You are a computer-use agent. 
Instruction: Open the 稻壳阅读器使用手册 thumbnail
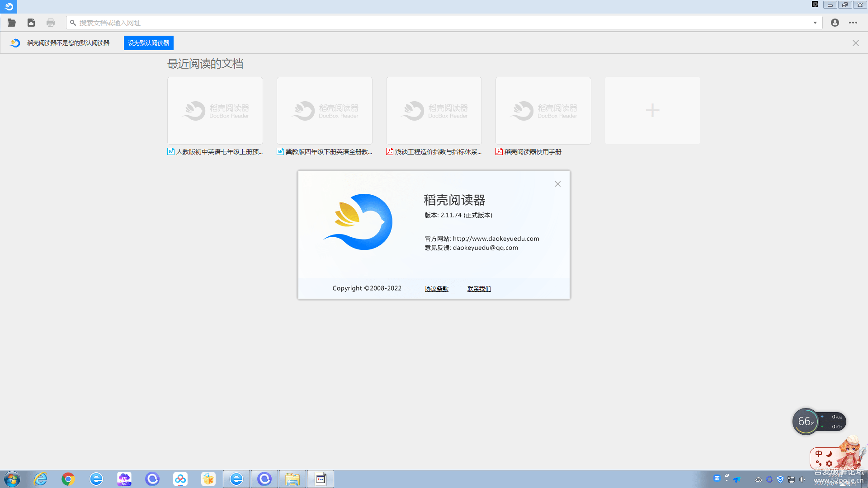coord(543,111)
